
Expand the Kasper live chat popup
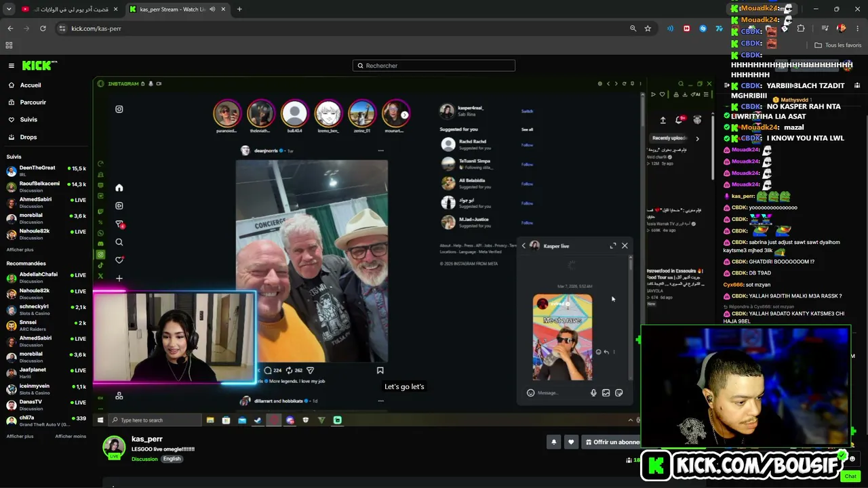[x=613, y=245]
